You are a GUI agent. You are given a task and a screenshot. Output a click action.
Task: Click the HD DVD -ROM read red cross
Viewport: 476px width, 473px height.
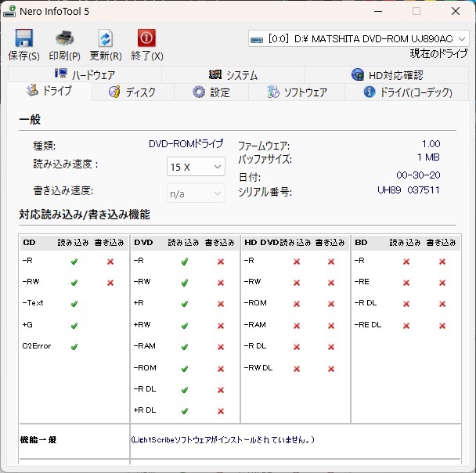pos(297,304)
